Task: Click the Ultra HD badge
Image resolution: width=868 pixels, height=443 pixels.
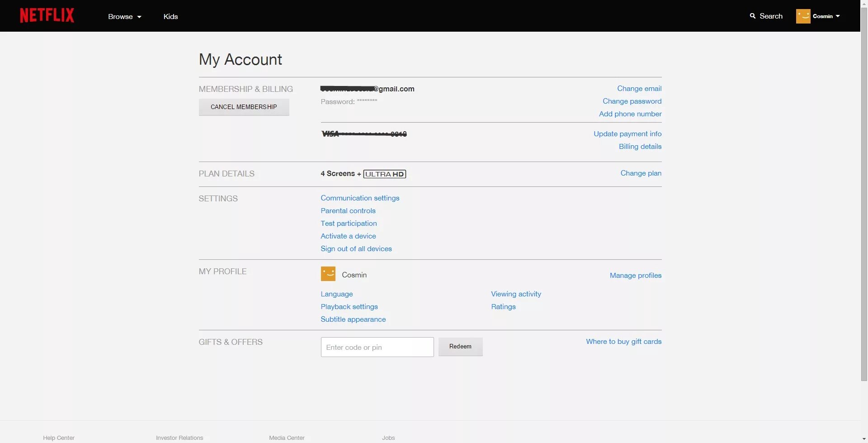Action: 385,174
